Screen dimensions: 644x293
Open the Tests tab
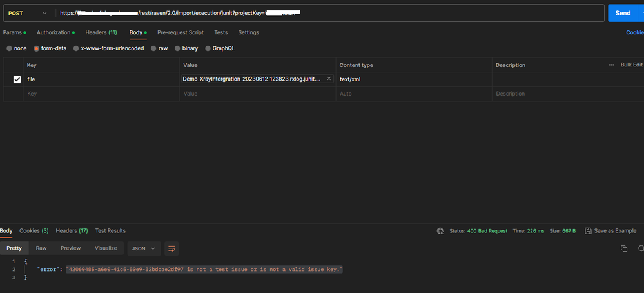[220, 32]
